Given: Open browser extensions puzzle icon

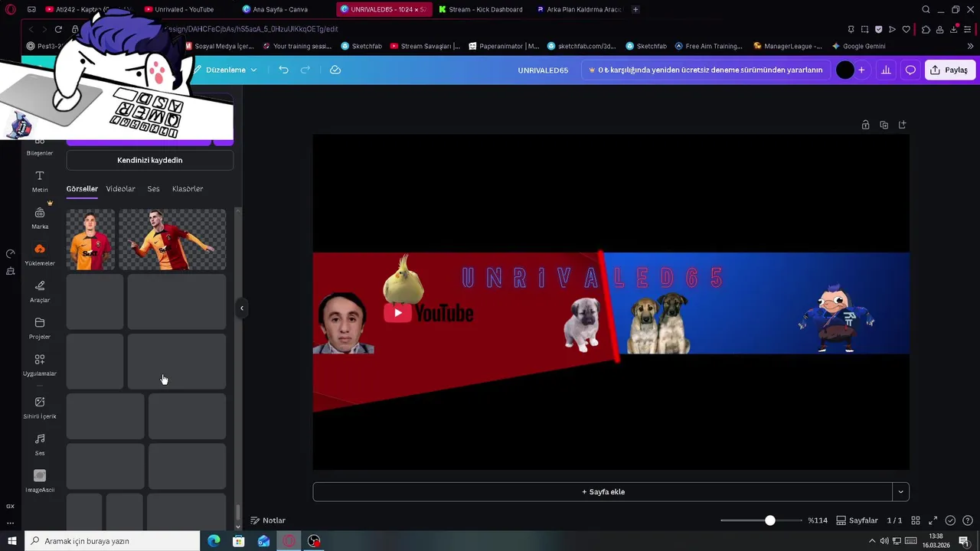Looking at the screenshot, I should 926,29.
